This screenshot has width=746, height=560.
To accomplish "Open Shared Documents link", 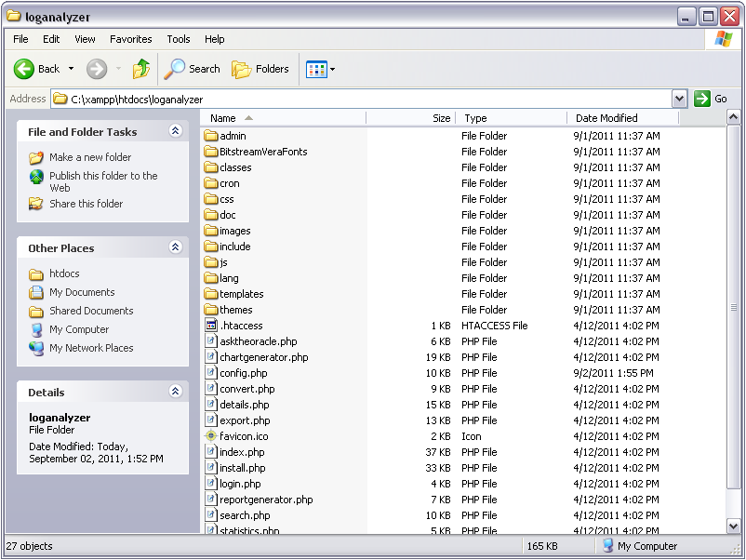I will [91, 311].
